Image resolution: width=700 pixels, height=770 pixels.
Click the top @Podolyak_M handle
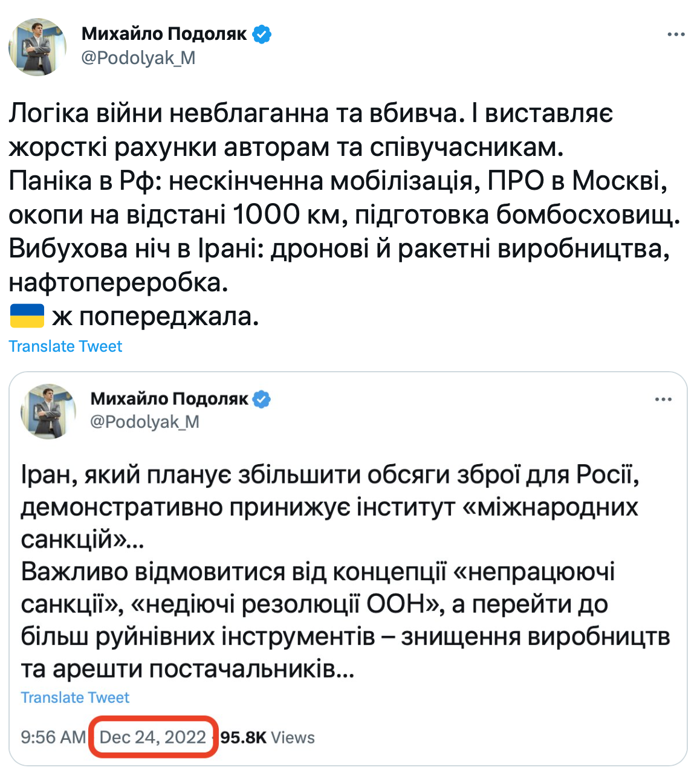click(x=138, y=58)
